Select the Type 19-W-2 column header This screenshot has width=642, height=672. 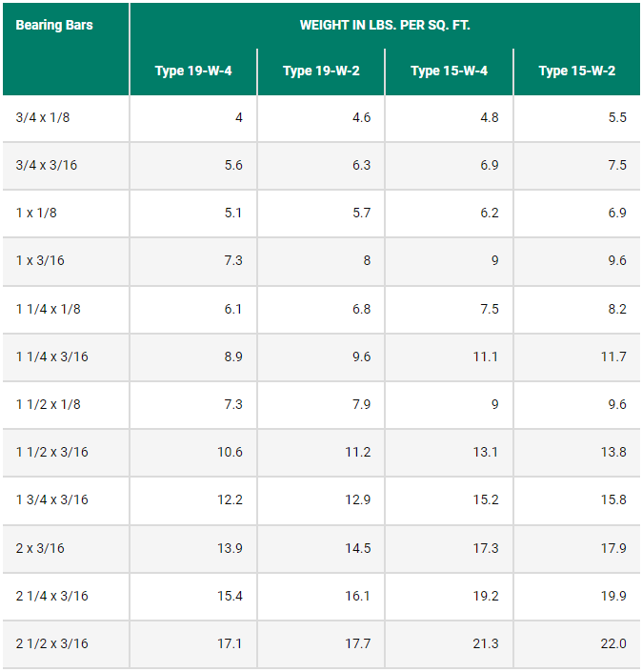[321, 71]
